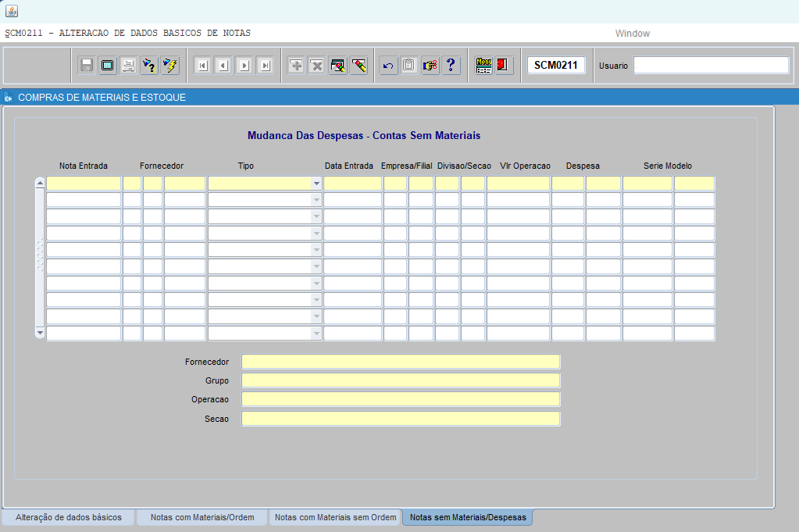This screenshot has height=532, width=799.
Task: Click the Insert Record plus icon
Action: coord(296,66)
